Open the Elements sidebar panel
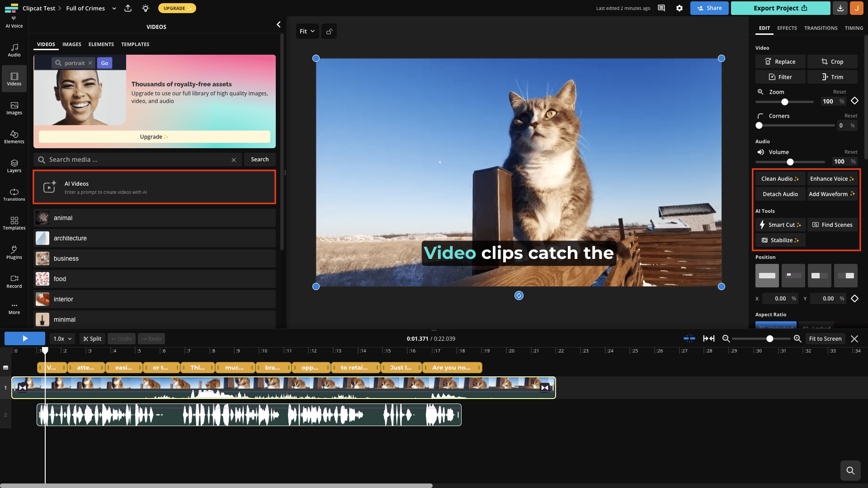This screenshot has width=868, height=488. pos(14,137)
